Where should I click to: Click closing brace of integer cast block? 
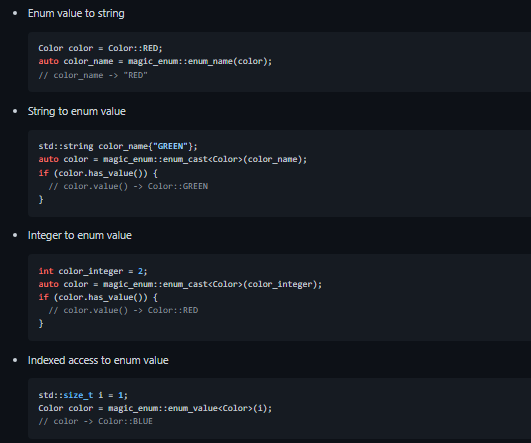pyautogui.click(x=41, y=323)
